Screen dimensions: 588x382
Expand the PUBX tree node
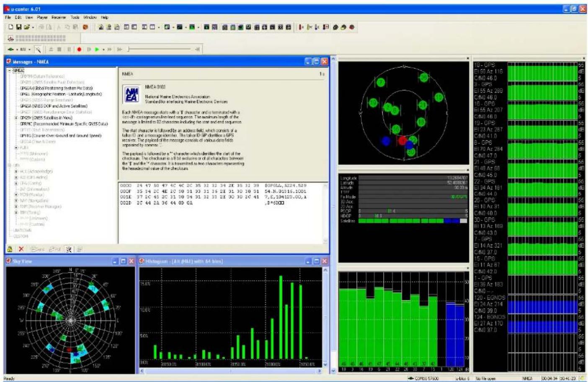coord(16,148)
